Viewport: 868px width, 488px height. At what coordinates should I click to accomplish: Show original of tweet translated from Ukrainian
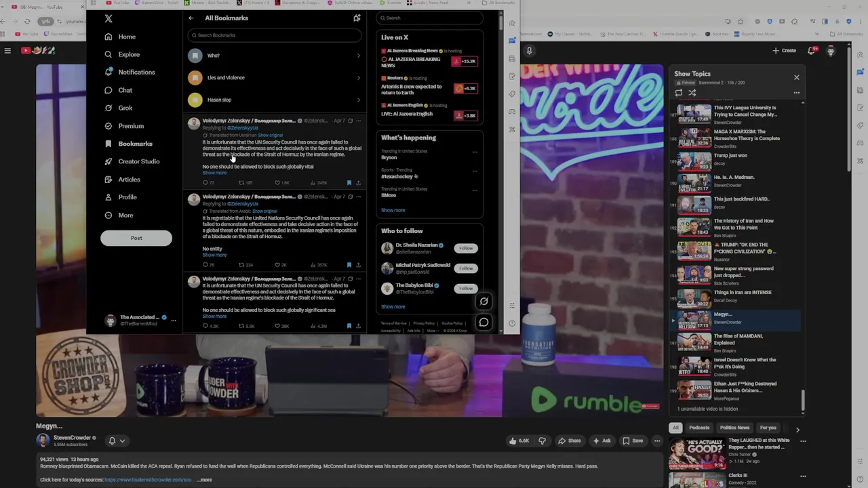[270, 135]
